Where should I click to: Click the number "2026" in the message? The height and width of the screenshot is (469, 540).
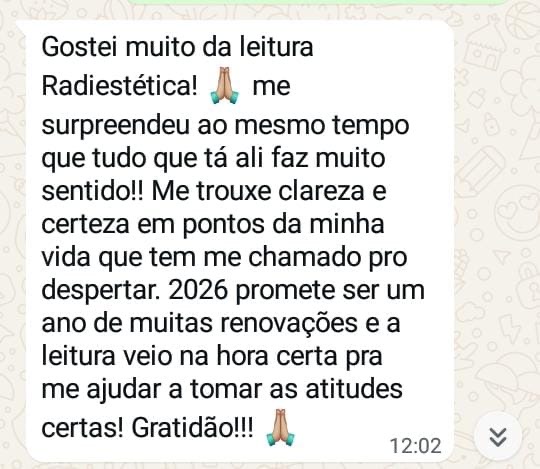(198, 290)
